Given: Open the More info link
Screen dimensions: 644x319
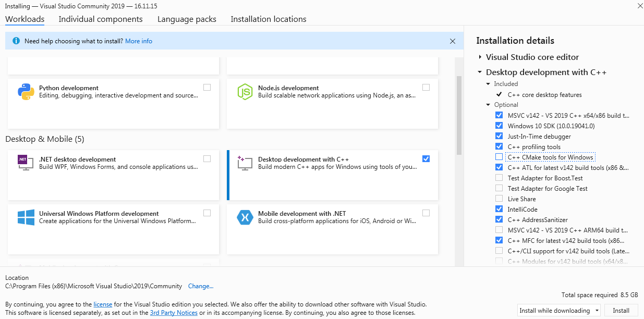Looking at the screenshot, I should coord(139,41).
